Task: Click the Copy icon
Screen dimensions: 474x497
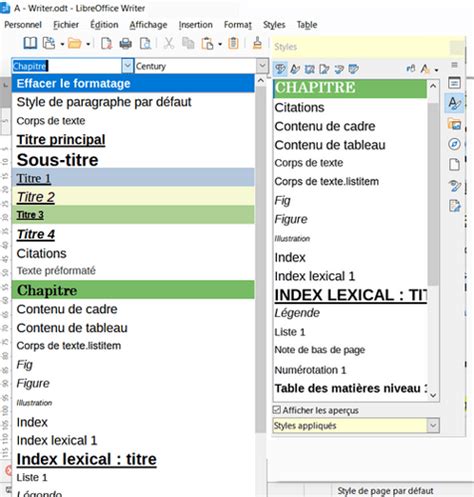Action: pyautogui.click(x=188, y=43)
